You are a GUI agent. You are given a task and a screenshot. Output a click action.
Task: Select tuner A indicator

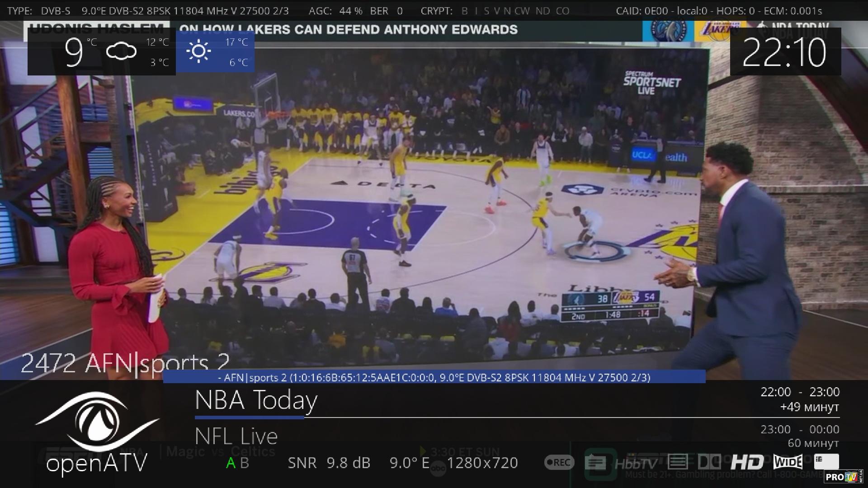pyautogui.click(x=231, y=463)
